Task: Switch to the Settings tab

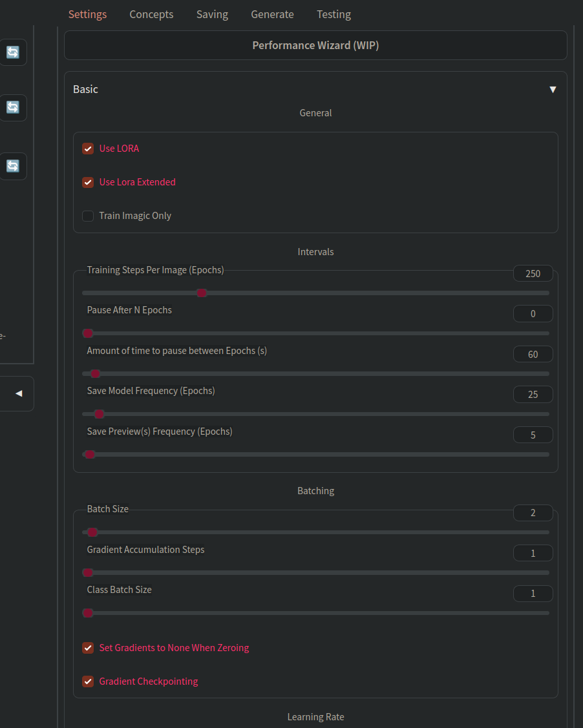Action: click(x=87, y=14)
